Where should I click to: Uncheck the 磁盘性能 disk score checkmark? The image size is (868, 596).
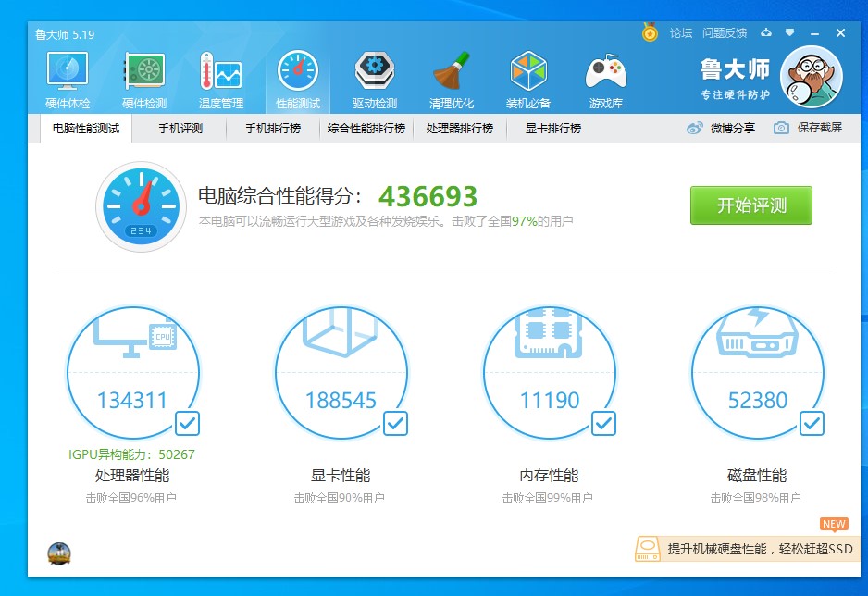coord(812,423)
